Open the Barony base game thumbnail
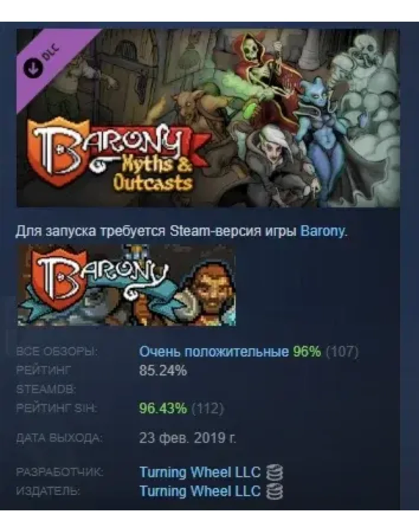419x532 pixels. click(x=127, y=285)
